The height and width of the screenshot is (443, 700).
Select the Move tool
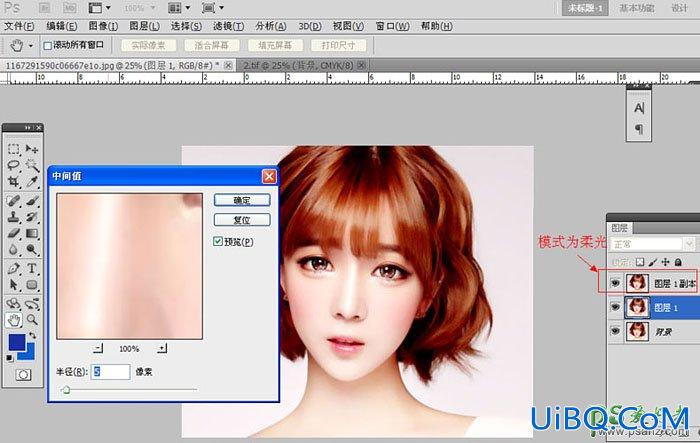point(32,149)
